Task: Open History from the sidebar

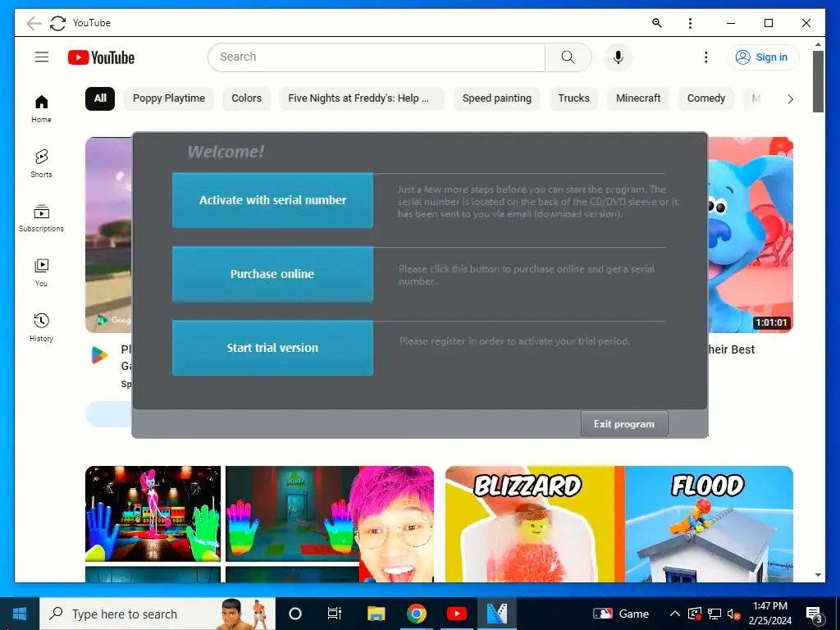Action: tap(41, 327)
